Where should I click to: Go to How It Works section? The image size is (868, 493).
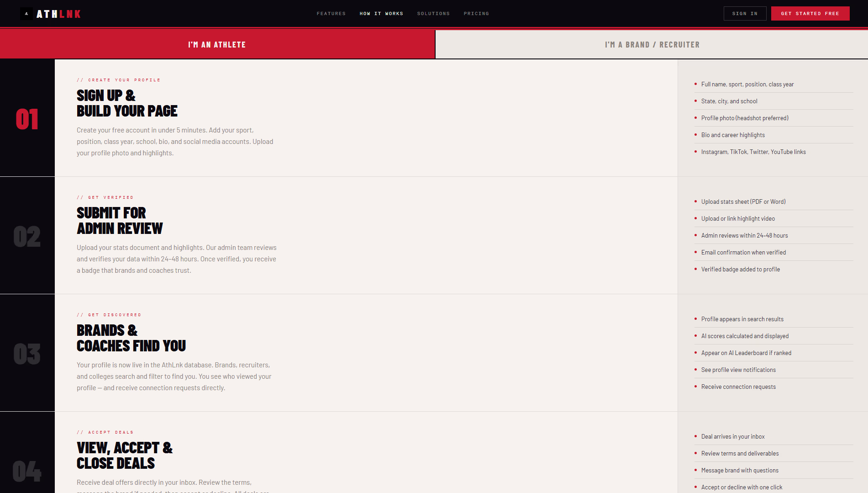(381, 14)
